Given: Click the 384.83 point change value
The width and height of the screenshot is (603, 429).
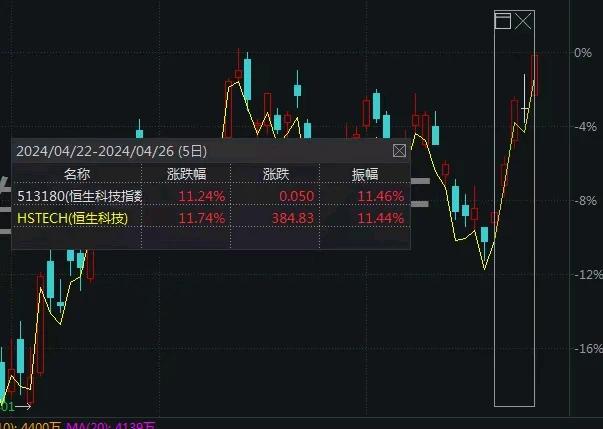Looking at the screenshot, I should pyautogui.click(x=293, y=218).
